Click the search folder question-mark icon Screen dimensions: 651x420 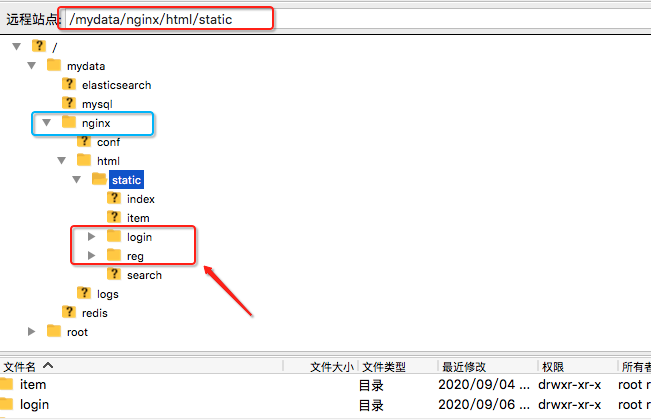[x=114, y=274]
